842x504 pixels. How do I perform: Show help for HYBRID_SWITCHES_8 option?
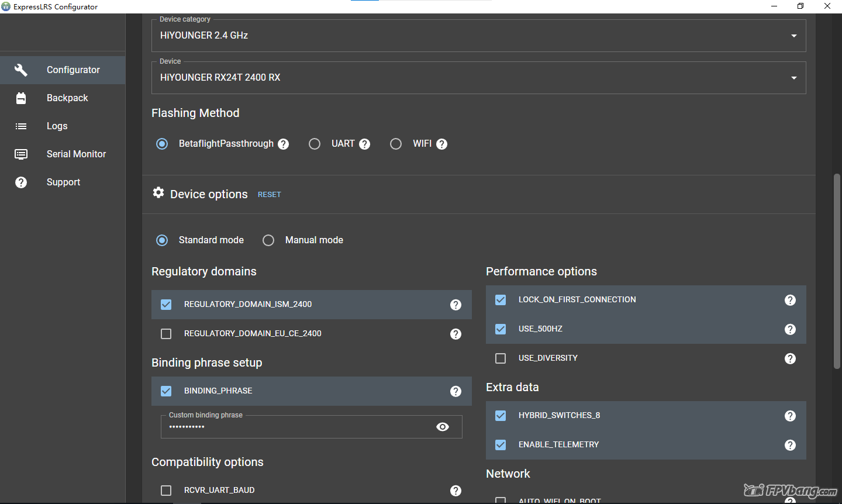(791, 416)
